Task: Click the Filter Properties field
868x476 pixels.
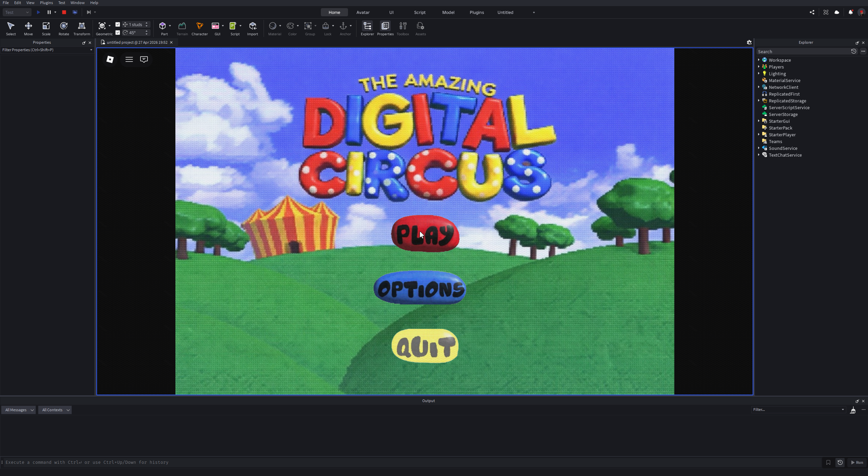Action: click(47, 50)
